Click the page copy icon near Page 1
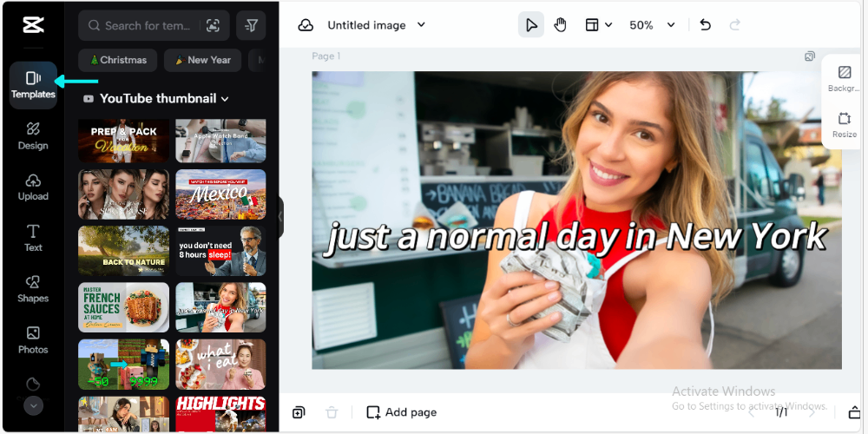 [810, 56]
